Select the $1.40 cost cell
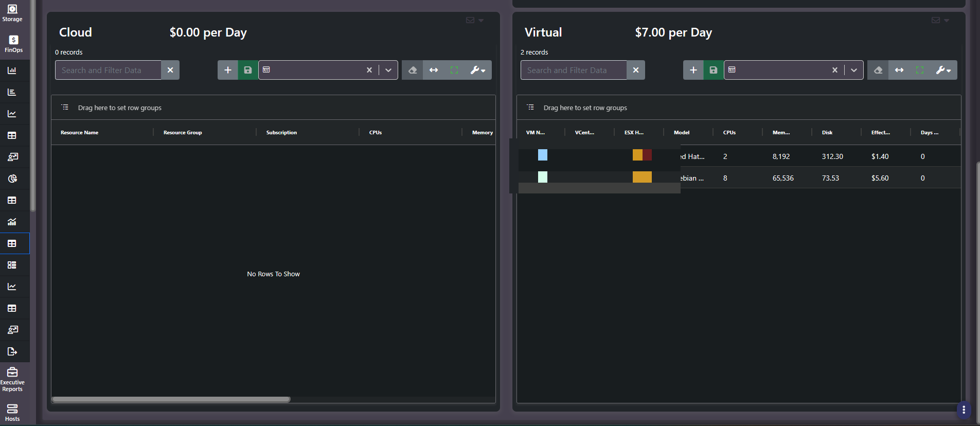The height and width of the screenshot is (426, 980). point(880,156)
